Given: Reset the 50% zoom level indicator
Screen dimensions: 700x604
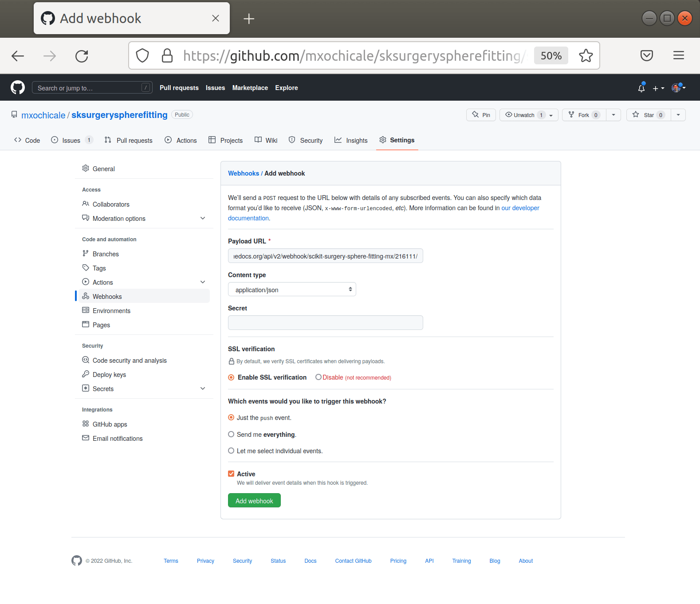Looking at the screenshot, I should point(551,55).
